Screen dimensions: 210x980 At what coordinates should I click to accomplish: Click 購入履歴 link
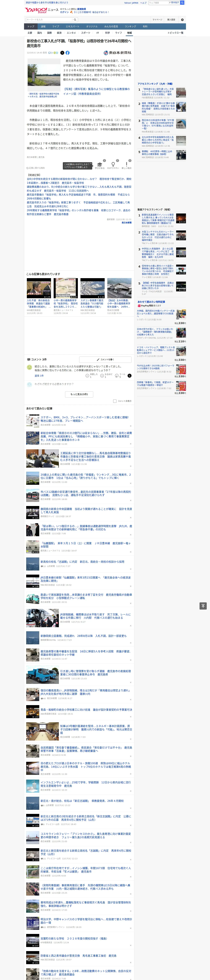[171, 19]
